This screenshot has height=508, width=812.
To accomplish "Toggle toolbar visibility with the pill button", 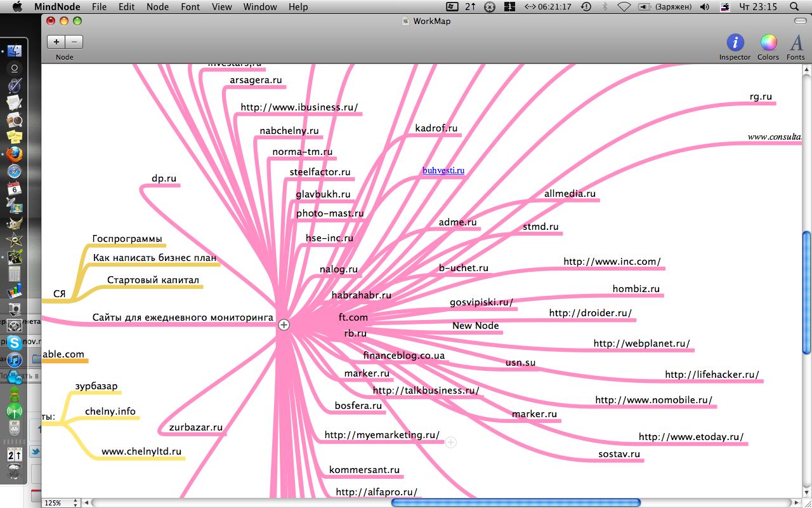I will [800, 21].
